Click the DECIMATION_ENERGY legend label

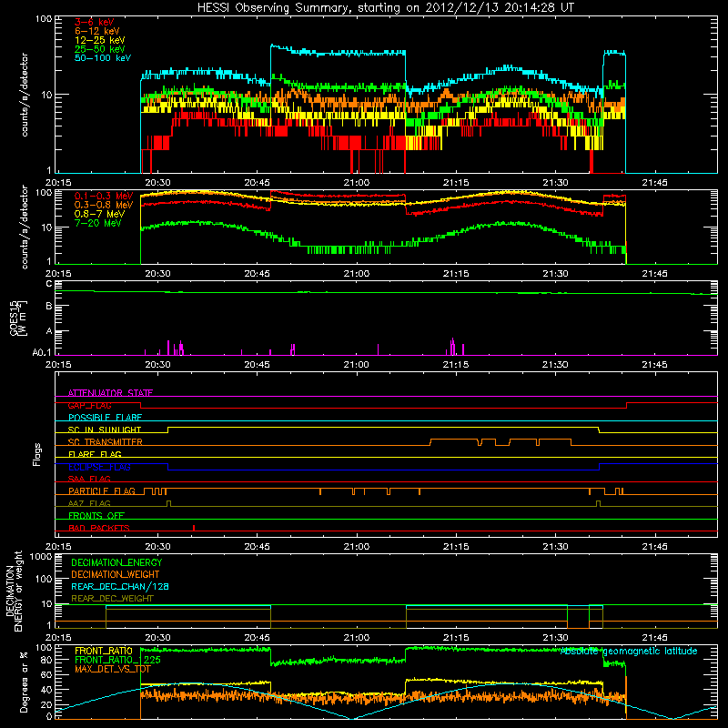click(116, 562)
